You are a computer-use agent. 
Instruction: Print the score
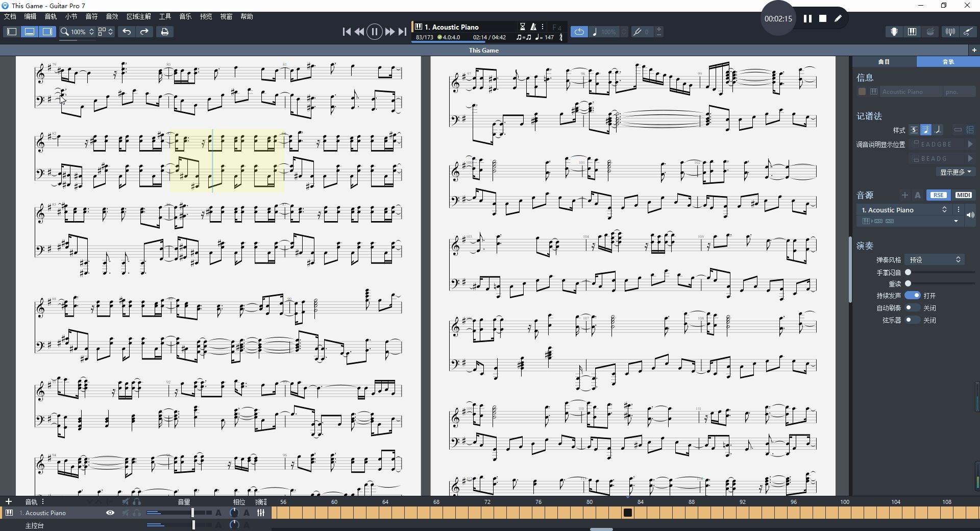[164, 32]
